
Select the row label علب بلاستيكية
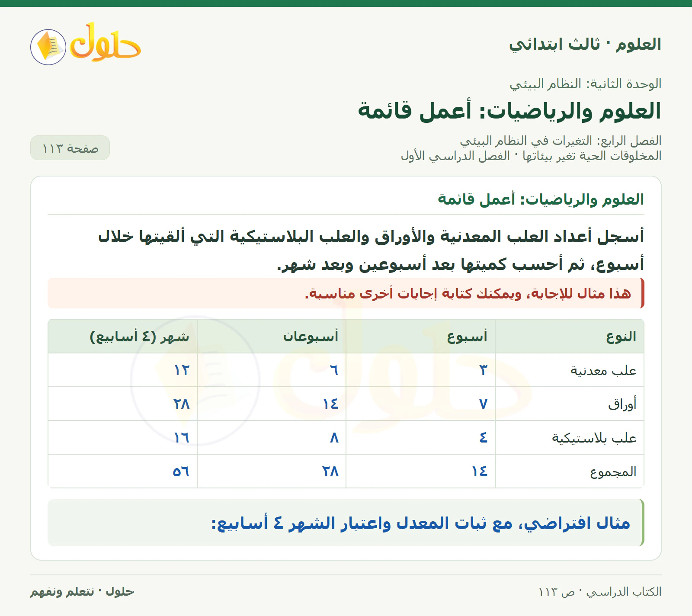[594, 438]
